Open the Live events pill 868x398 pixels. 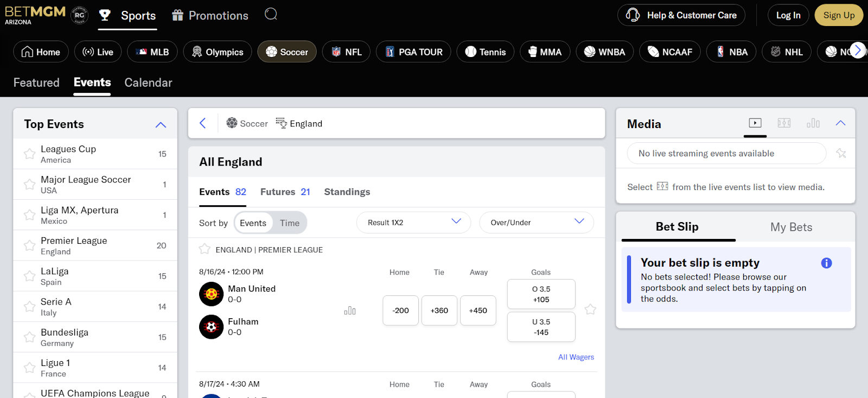coord(98,52)
